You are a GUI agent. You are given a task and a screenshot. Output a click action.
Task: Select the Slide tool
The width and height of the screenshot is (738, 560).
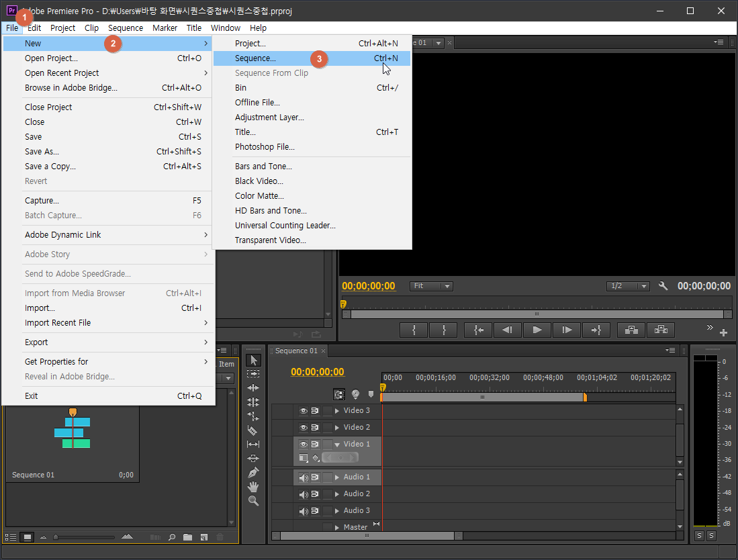[x=253, y=459]
